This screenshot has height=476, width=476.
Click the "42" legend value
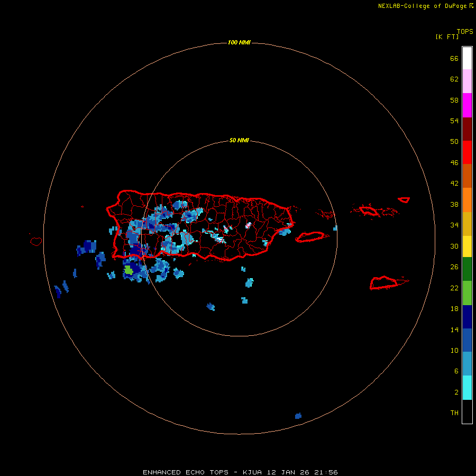454,184
